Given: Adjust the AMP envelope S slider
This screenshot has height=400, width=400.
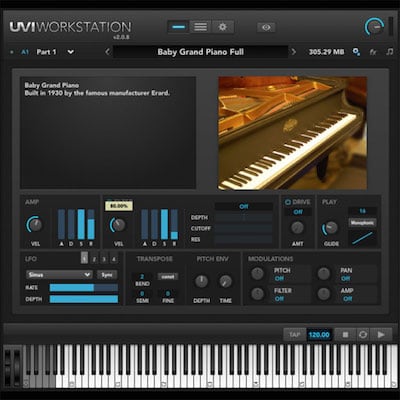Looking at the screenshot, I should [x=81, y=224].
